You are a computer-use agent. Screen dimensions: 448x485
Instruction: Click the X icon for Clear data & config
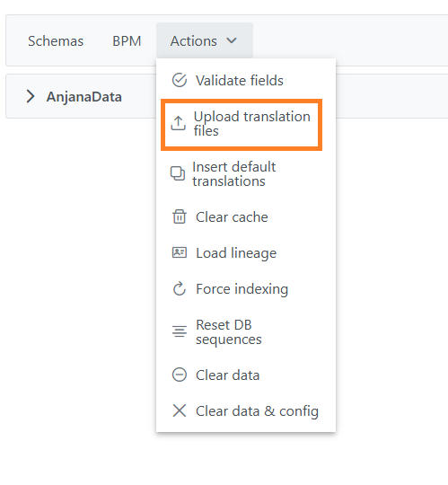pos(180,410)
